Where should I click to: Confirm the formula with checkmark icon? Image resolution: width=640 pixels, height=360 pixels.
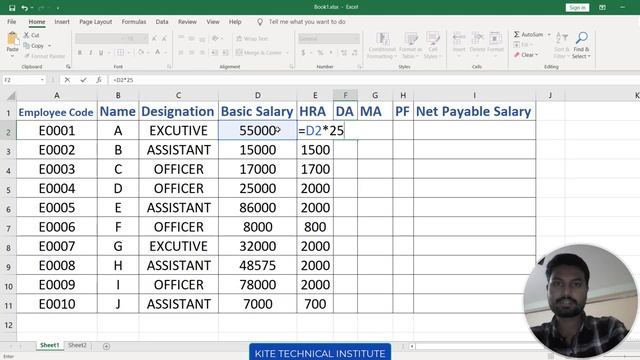click(x=83, y=80)
